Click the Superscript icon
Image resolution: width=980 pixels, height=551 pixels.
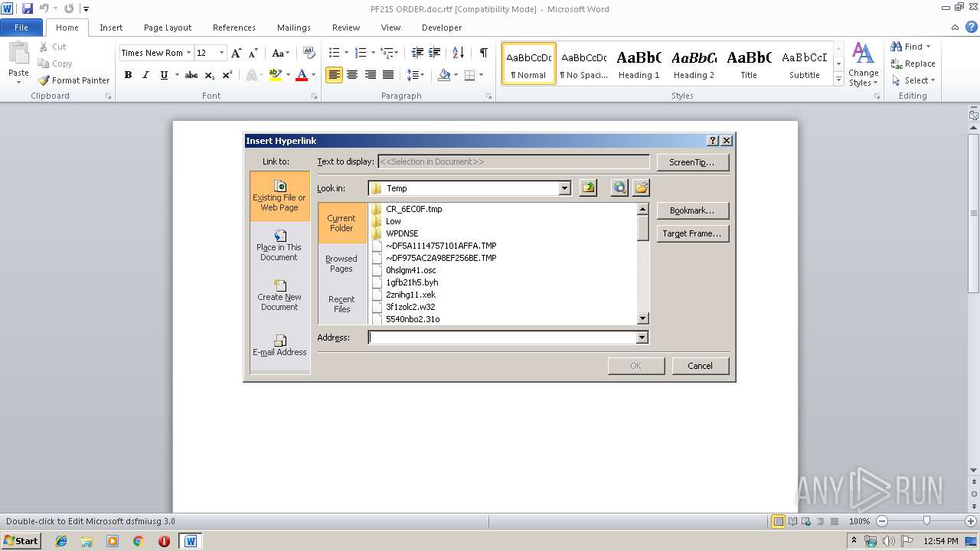click(x=227, y=75)
